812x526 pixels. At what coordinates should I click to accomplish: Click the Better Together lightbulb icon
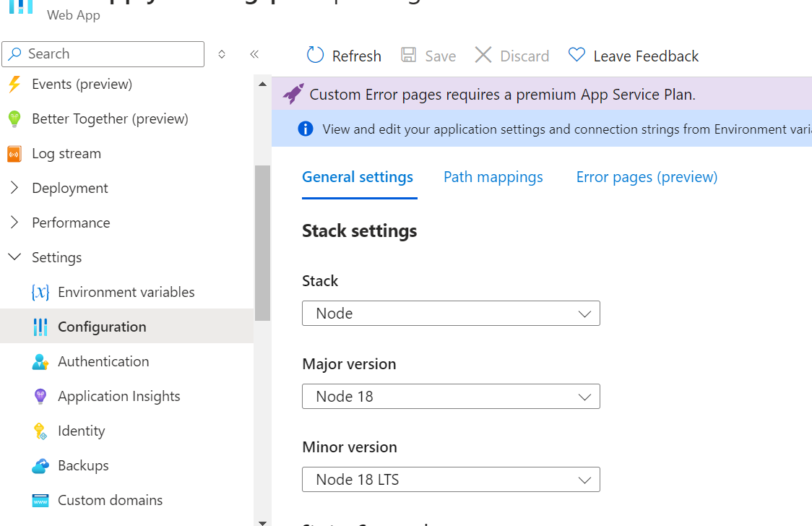[x=14, y=119]
